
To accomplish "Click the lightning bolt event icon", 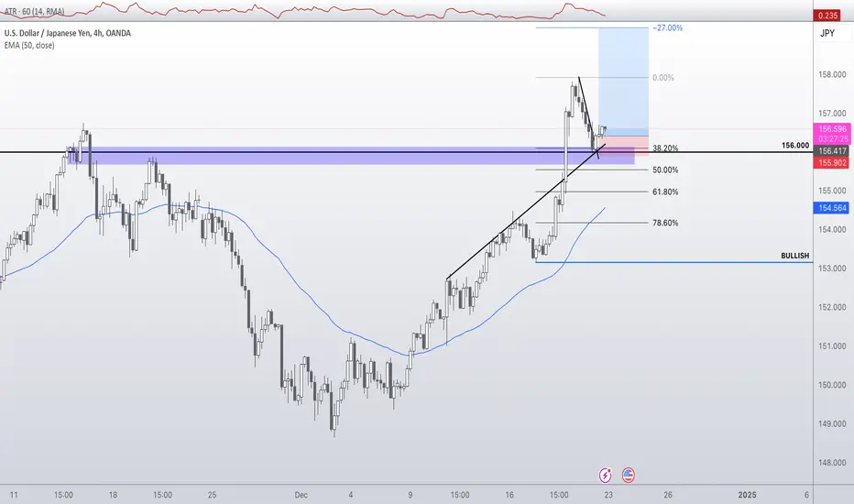I will click(x=605, y=475).
